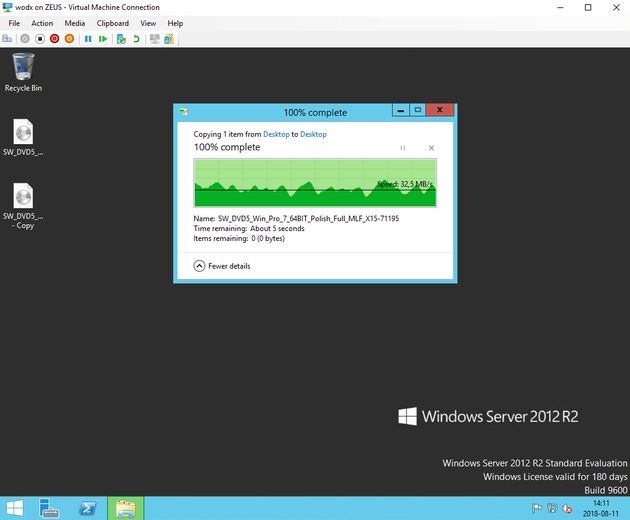630x520 pixels.
Task: Select the Recycle Bin desktop icon
Action: [23, 73]
